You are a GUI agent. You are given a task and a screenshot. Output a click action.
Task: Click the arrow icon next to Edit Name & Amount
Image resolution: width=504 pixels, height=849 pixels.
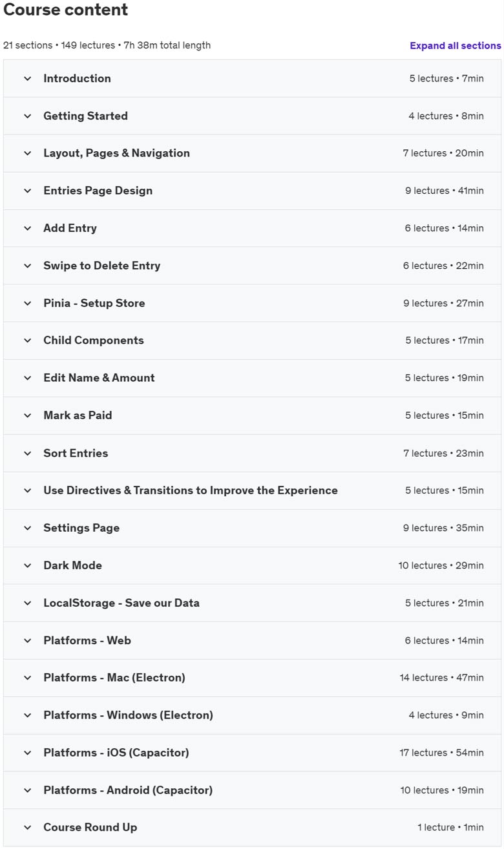pyautogui.click(x=27, y=378)
